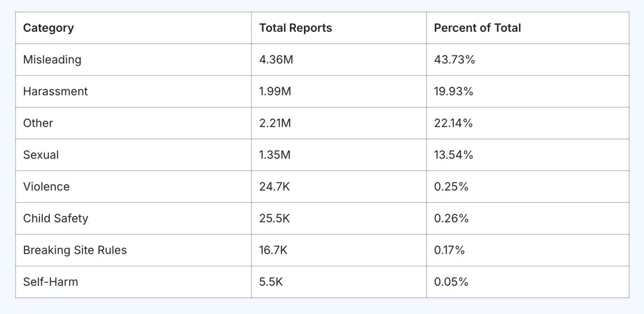This screenshot has height=314, width=644.
Task: Select the Harassment category cell
Action: (x=55, y=92)
